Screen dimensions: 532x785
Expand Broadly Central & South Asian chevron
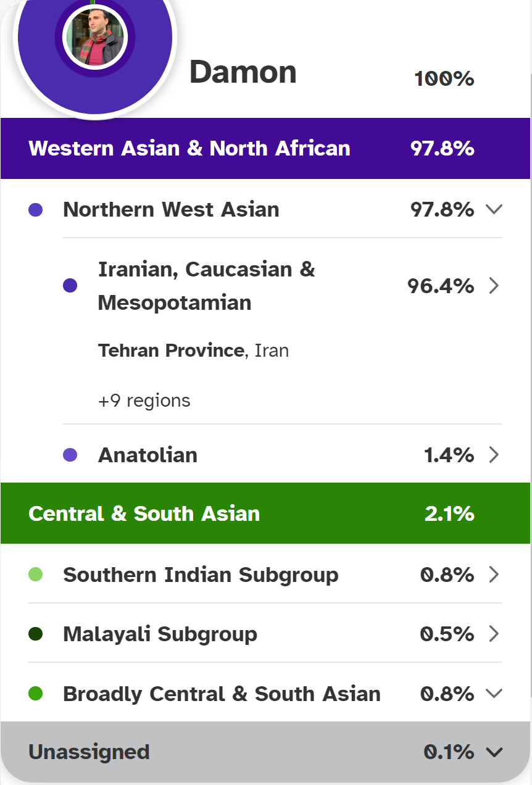494,693
